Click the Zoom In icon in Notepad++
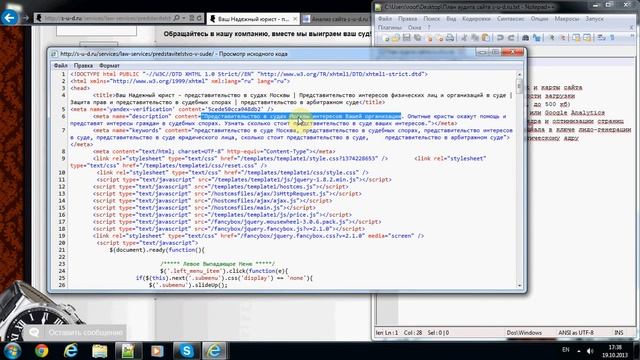The height and width of the screenshot is (360, 640). (x=551, y=38)
